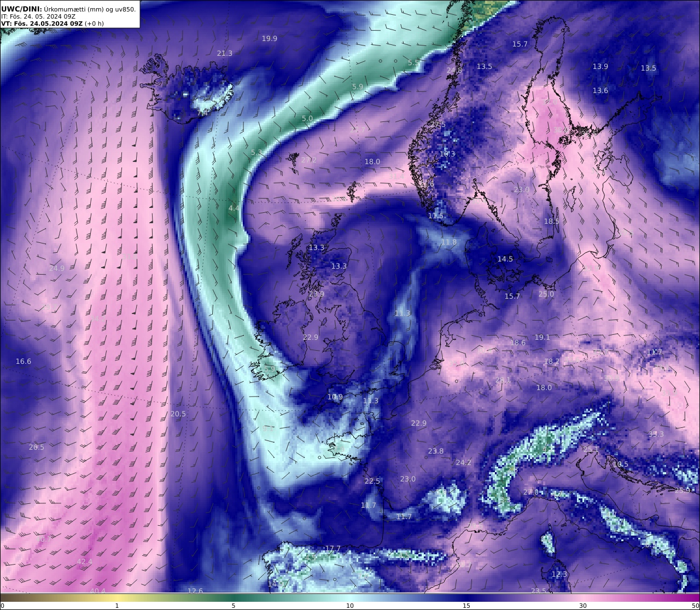The width and height of the screenshot is (700, 610).
Task: Click the 12.3 value label
Action: (x=559, y=574)
